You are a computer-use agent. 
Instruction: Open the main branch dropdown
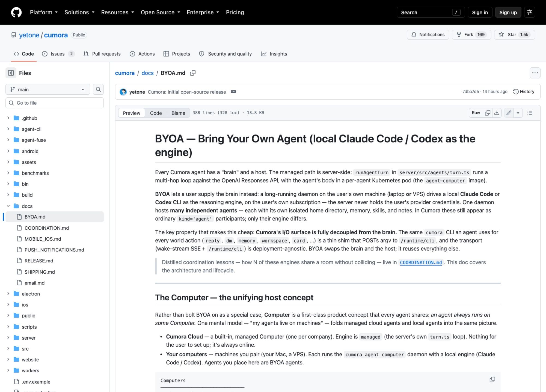(x=48, y=89)
